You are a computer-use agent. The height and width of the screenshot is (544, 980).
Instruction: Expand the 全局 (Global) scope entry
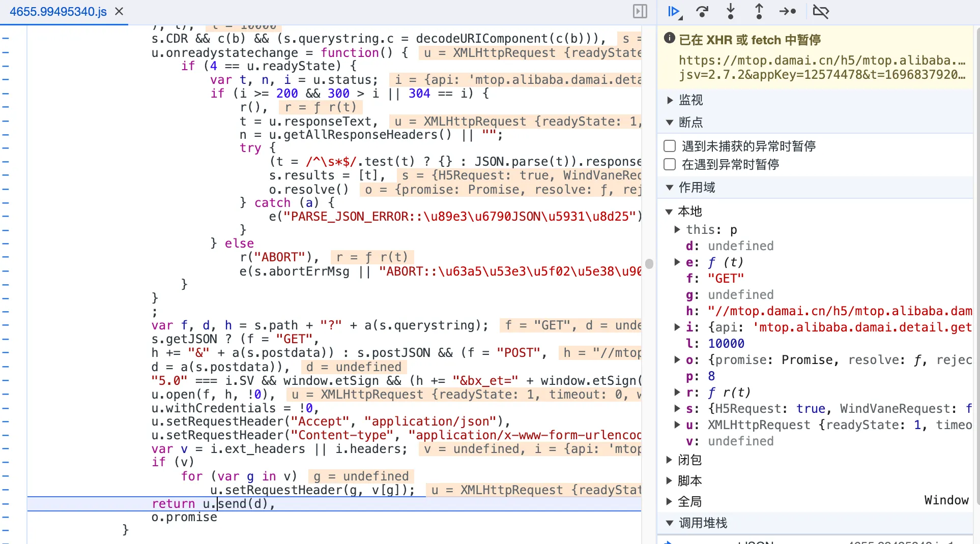pyautogui.click(x=670, y=502)
